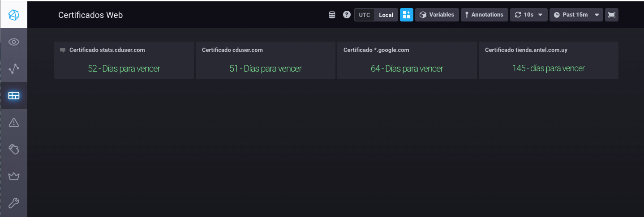Click the blue Add Cell button
644x217 pixels.
coord(407,15)
